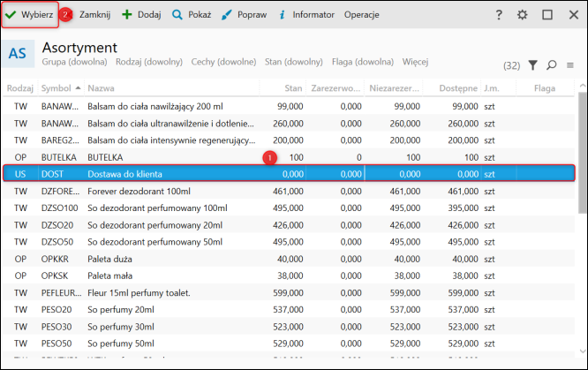The height and width of the screenshot is (370, 588).
Task: Open settings gear icon
Action: pos(523,15)
